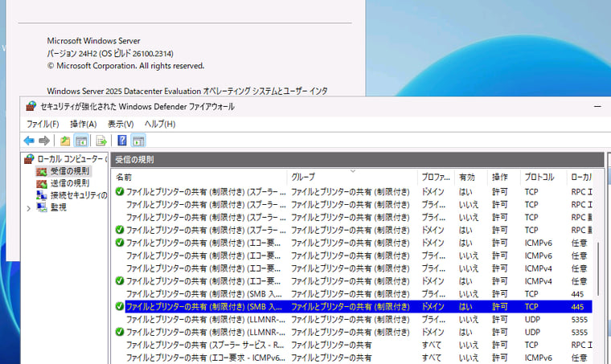Click green check of enabled LLMNR rule
This screenshot has height=364, width=611.
[120, 332]
